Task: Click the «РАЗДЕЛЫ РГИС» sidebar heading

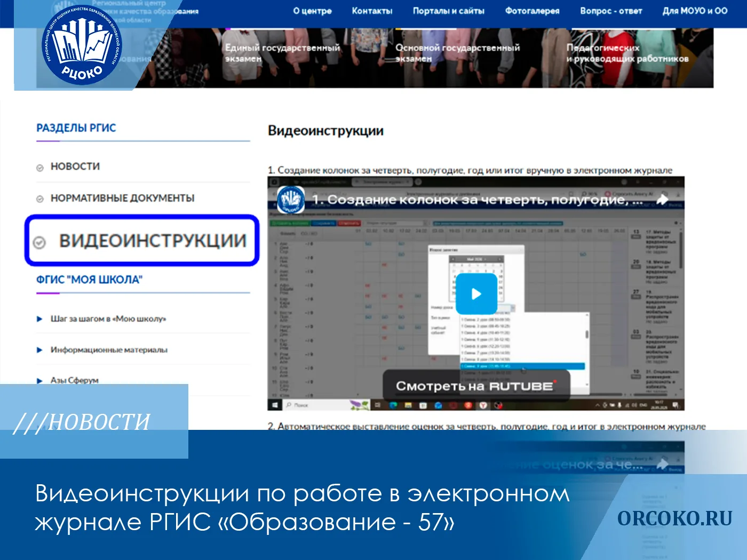Action: tap(76, 128)
